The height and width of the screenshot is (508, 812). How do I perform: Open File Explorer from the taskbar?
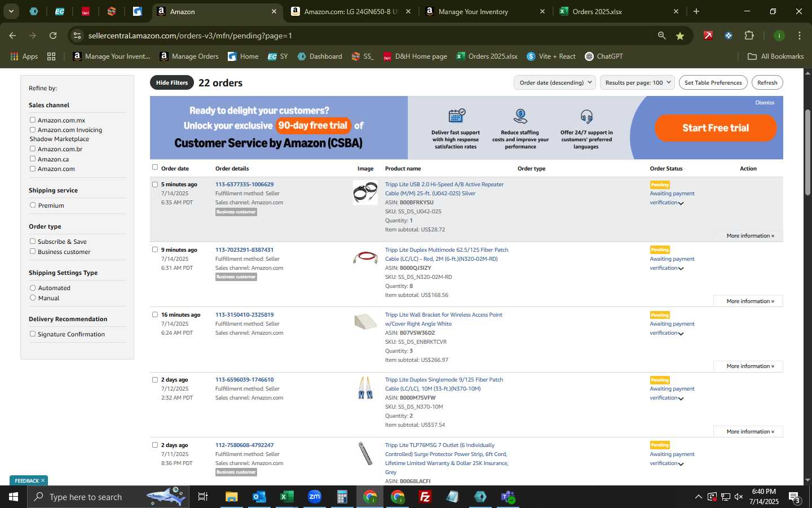(x=232, y=497)
